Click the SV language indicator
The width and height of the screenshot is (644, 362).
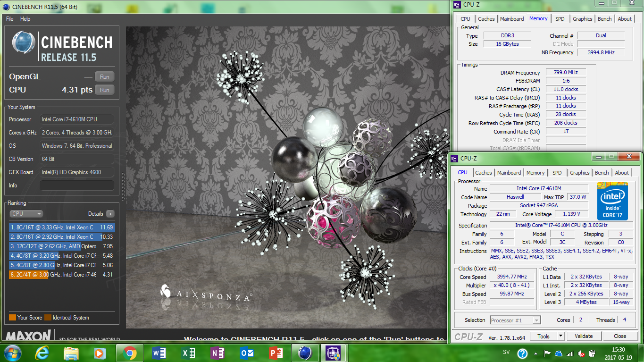[x=506, y=353]
